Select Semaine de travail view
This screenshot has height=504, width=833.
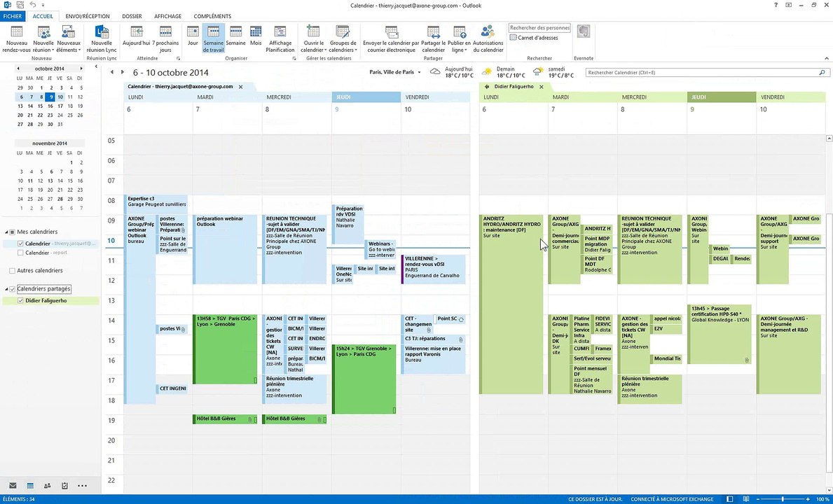(x=213, y=38)
